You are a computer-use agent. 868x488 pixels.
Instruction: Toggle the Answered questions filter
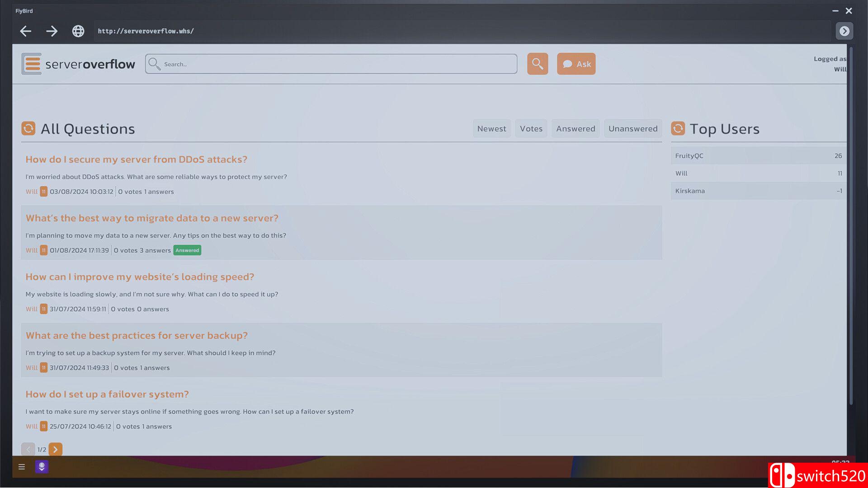click(575, 128)
